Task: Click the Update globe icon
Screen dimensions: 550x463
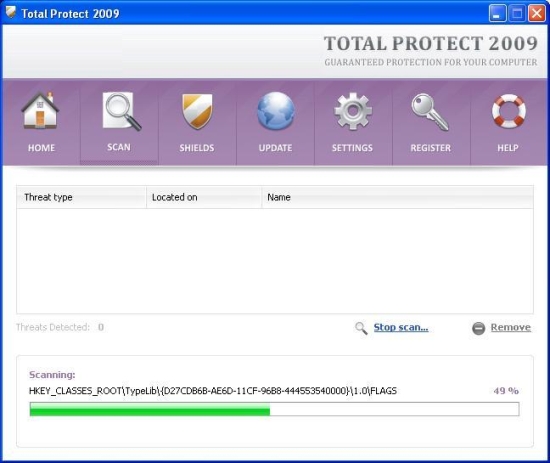Action: 276,111
